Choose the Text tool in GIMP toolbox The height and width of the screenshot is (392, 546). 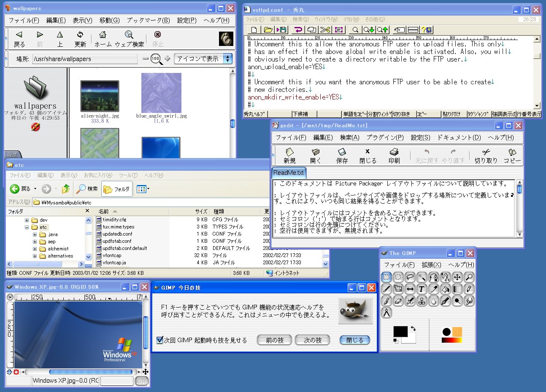(422, 289)
